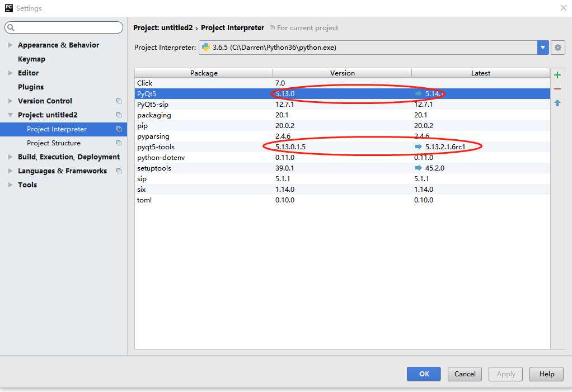Open the Keymap settings page
The height and width of the screenshot is (392, 572).
pos(31,59)
